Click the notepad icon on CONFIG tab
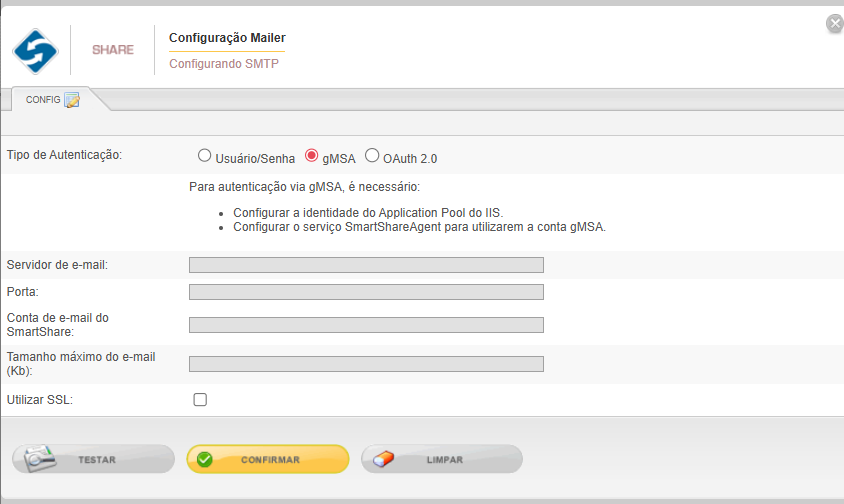The height and width of the screenshot is (504, 844). coord(72,100)
